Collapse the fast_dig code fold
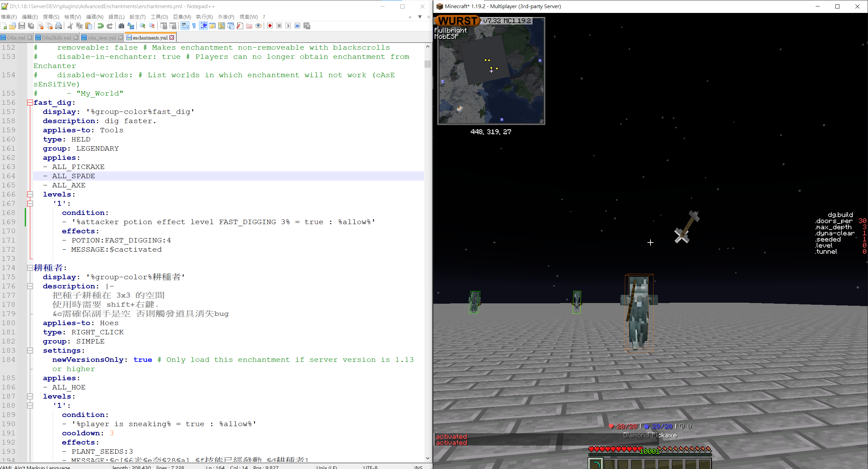This screenshot has width=868, height=469. click(x=30, y=102)
